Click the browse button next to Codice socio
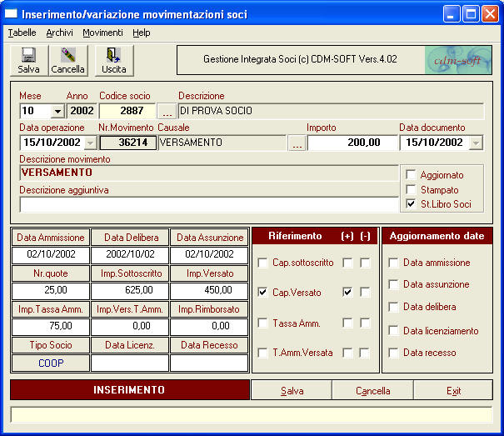Image resolution: width=504 pixels, height=436 pixels. pos(167,112)
